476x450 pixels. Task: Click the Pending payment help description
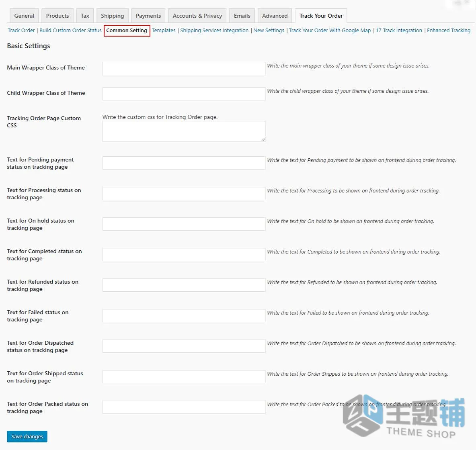(x=361, y=160)
